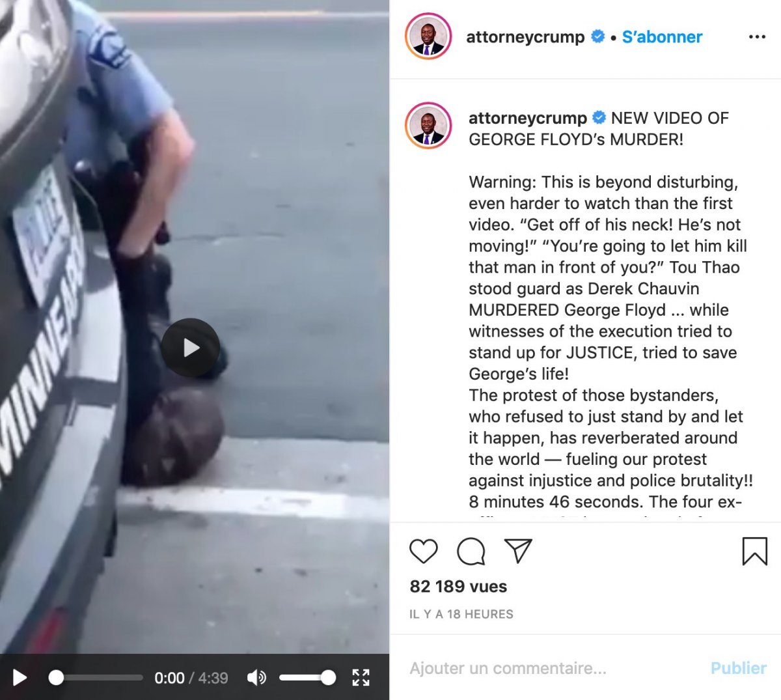This screenshot has height=700, width=781.
Task: Open comments via speech bubble icon
Action: tap(471, 552)
